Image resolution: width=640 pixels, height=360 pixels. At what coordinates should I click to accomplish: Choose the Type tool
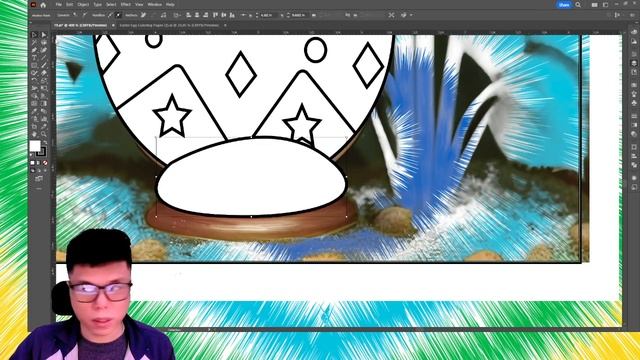[x=35, y=58]
